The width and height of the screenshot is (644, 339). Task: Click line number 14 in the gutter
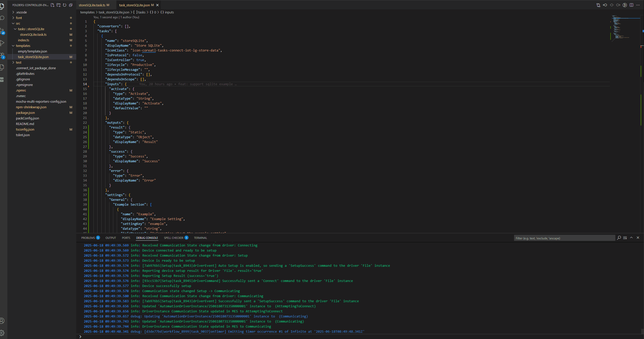coord(85,84)
